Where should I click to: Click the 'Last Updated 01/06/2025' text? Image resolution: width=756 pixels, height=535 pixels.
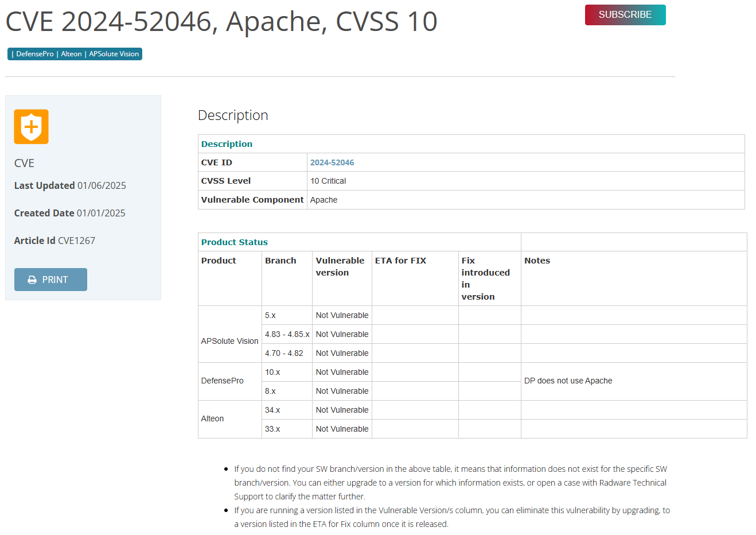pyautogui.click(x=70, y=185)
